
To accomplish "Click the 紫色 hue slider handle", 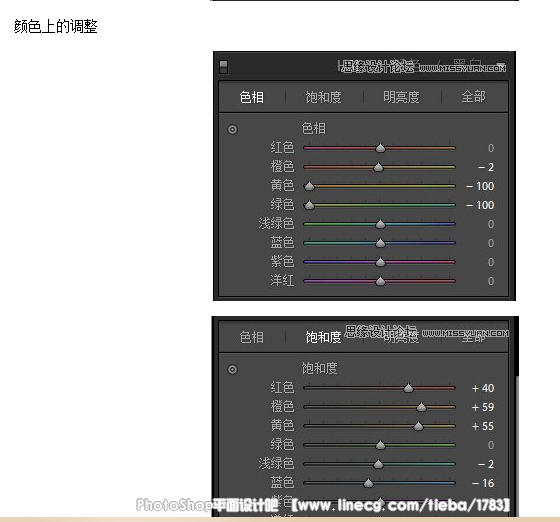I will coord(380,262).
